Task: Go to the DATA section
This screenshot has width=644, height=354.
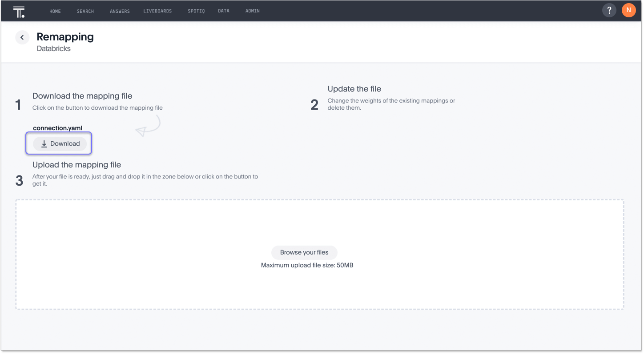Action: click(x=224, y=11)
